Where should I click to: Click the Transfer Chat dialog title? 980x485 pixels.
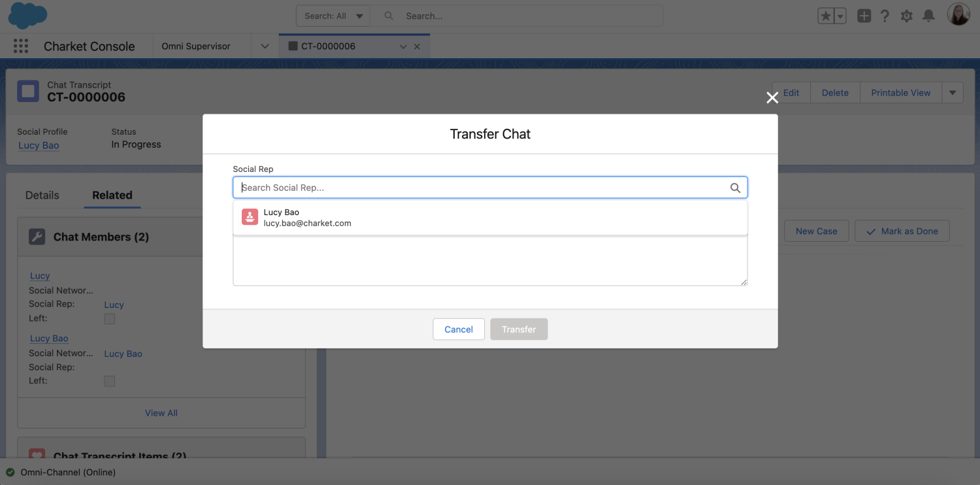(x=490, y=134)
